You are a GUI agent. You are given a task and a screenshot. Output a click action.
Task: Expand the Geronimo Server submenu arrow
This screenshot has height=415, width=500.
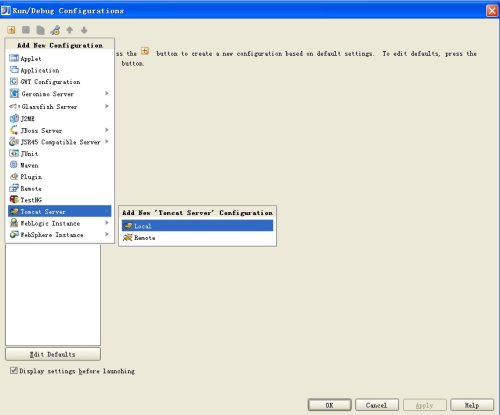pos(107,93)
